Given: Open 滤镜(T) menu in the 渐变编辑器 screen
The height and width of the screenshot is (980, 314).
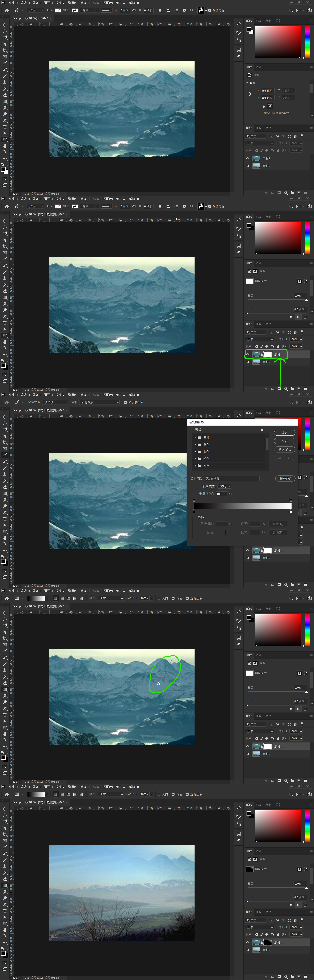Looking at the screenshot, I should [x=85, y=395].
